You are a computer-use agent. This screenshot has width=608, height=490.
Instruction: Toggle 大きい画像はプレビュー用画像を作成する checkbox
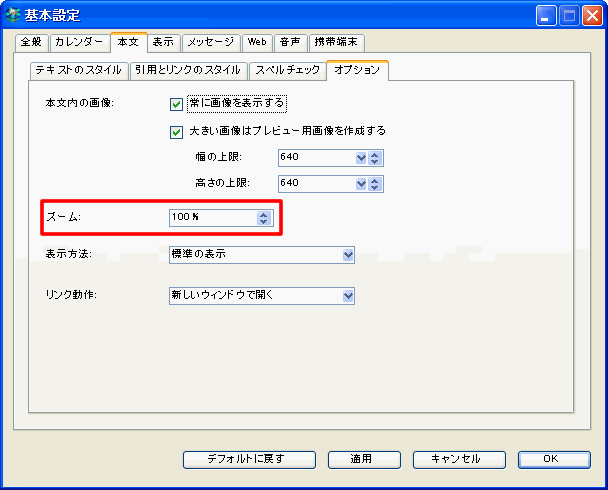point(177,131)
